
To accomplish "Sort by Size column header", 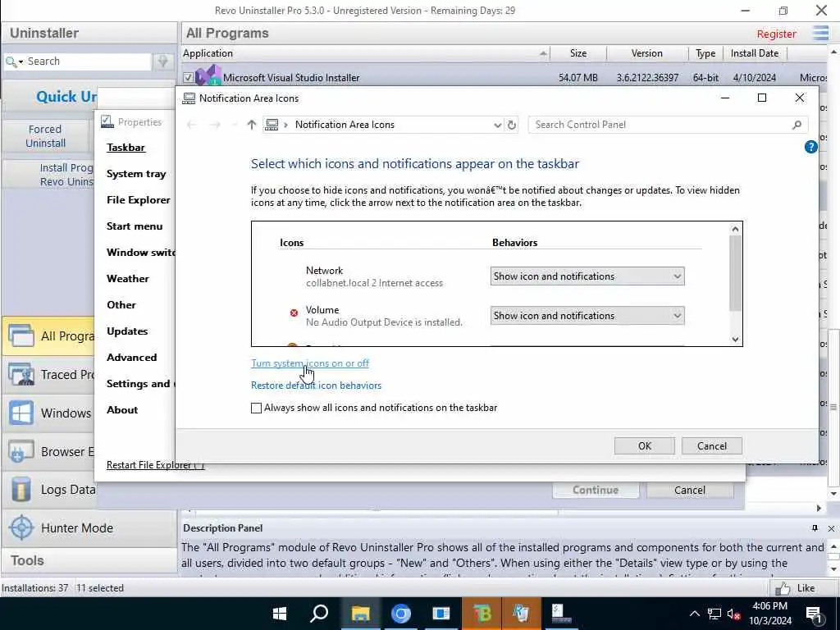I will [x=578, y=53].
